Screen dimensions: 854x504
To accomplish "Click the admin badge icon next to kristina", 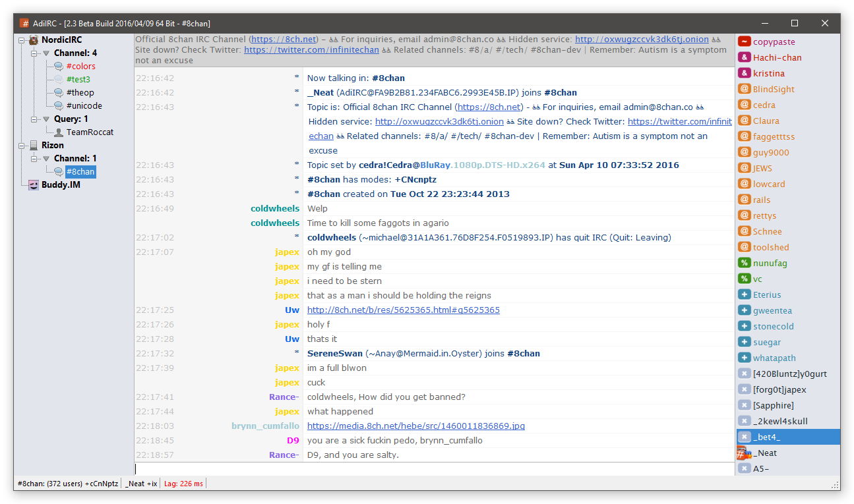I will pyautogui.click(x=744, y=73).
